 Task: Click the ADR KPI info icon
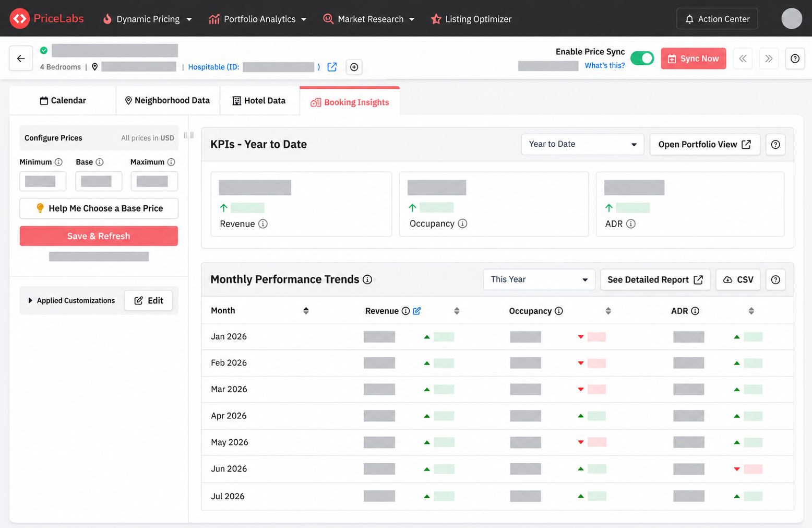tap(630, 224)
